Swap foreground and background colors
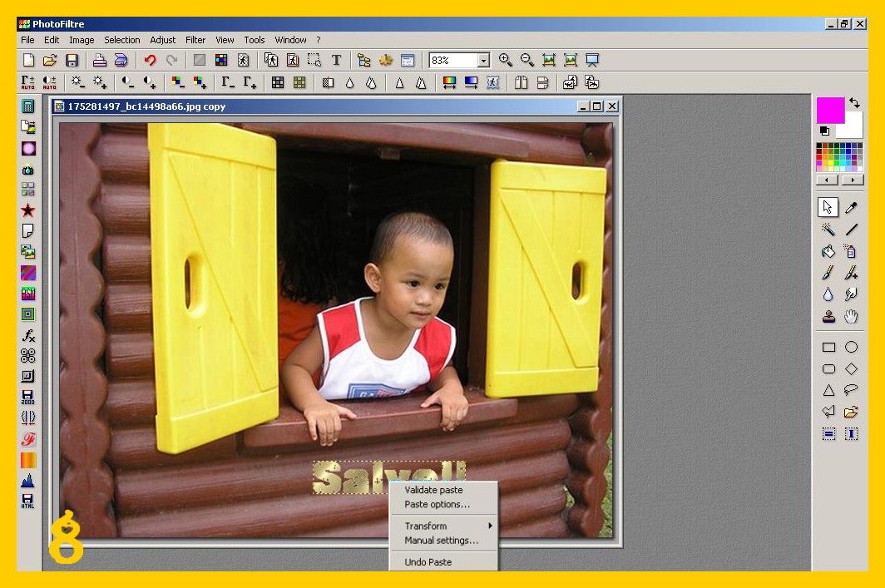Screen dimensions: 885x588 854,103
